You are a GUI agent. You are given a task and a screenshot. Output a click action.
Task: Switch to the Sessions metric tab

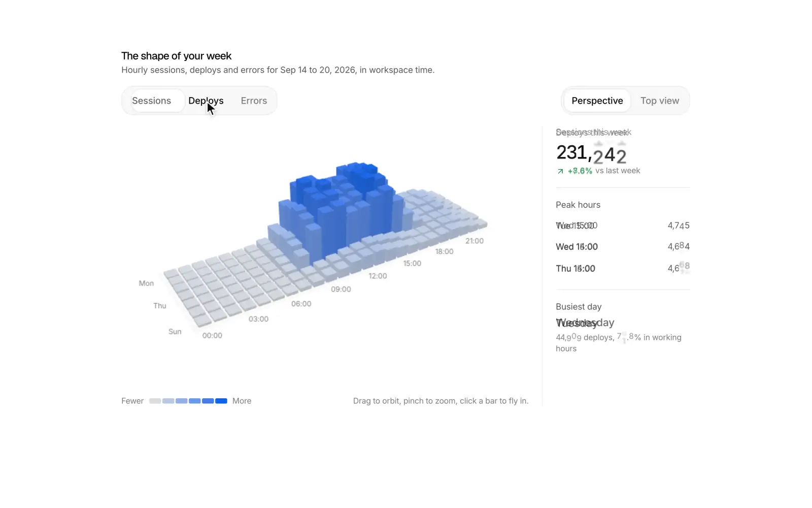tap(151, 101)
